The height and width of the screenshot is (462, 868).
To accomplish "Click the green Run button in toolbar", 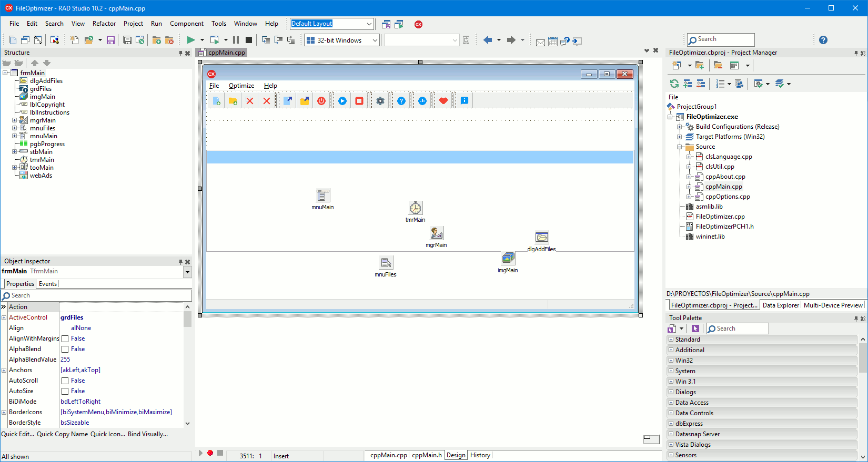I will (x=190, y=40).
